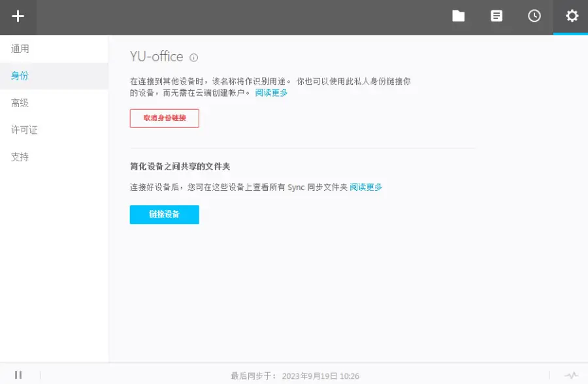Image resolution: width=588 pixels, height=384 pixels.
Task: Click the 取消身份链接 button
Action: 164,118
